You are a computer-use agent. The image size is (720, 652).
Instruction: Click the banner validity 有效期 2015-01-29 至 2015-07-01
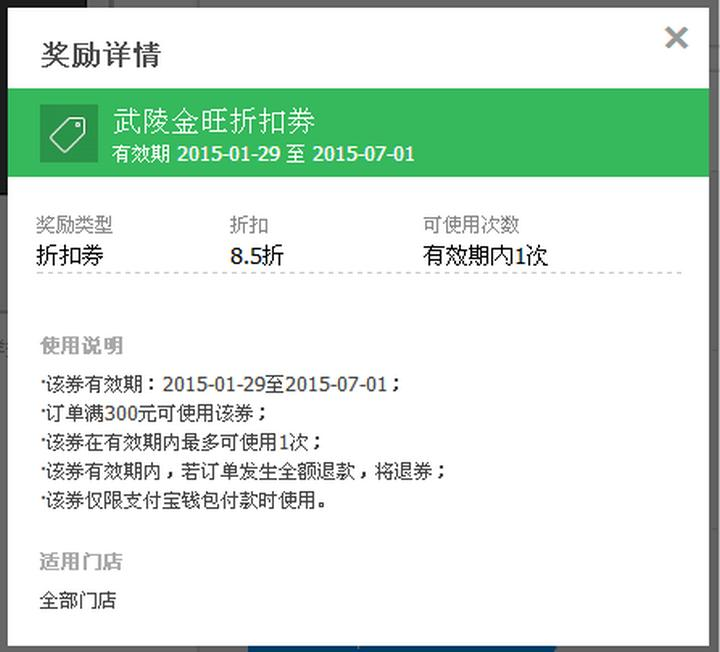(x=263, y=153)
